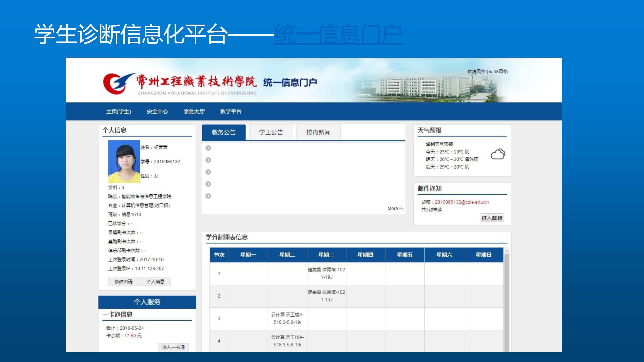Screen dimensions: 644x362
Task: Open 教学平台 navigation item
Action: [231, 112]
